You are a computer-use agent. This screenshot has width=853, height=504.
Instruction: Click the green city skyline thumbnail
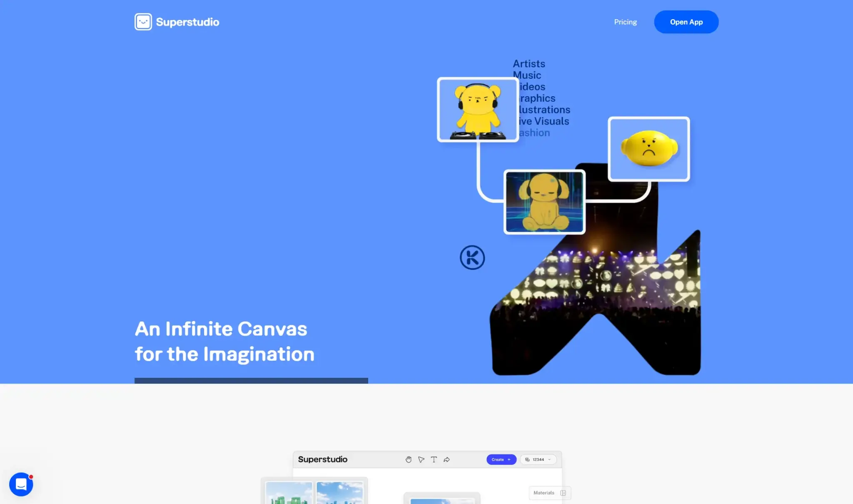click(x=289, y=493)
